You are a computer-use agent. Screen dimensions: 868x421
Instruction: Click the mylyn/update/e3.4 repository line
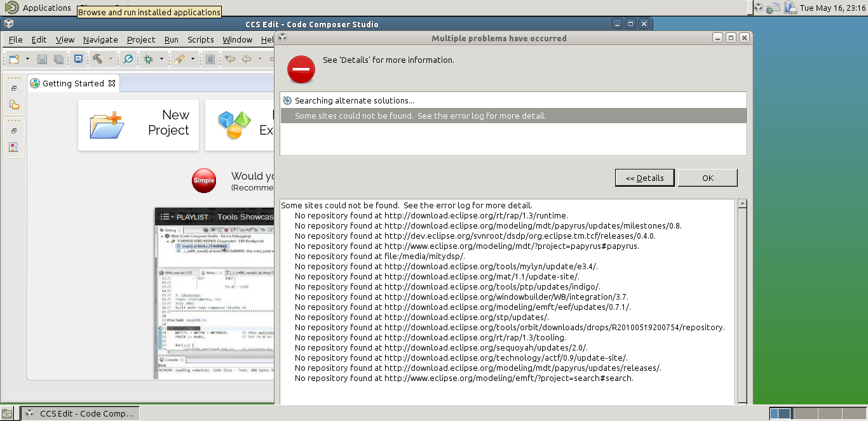click(446, 266)
